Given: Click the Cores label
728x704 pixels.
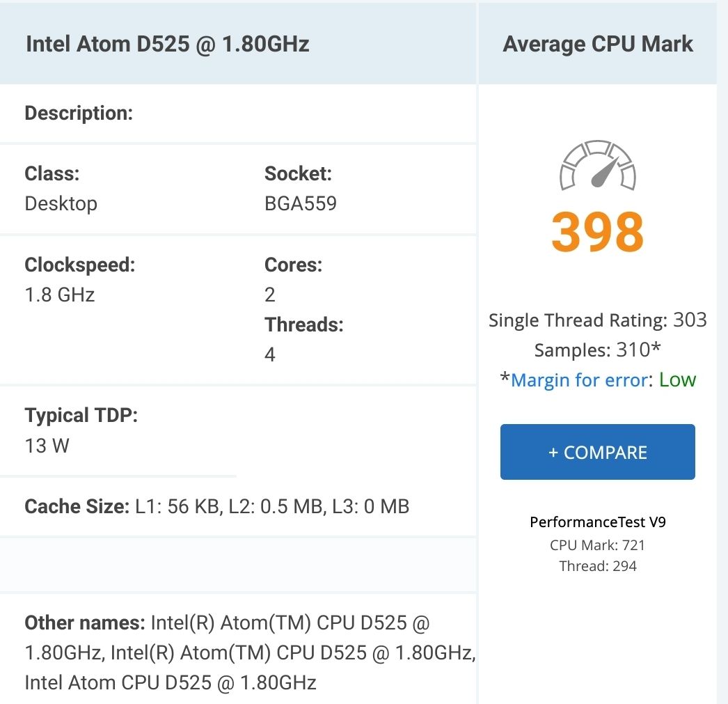Looking at the screenshot, I should [x=293, y=265].
